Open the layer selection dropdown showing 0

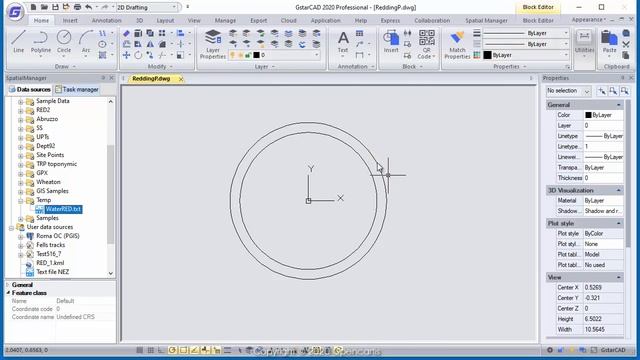click(274, 55)
